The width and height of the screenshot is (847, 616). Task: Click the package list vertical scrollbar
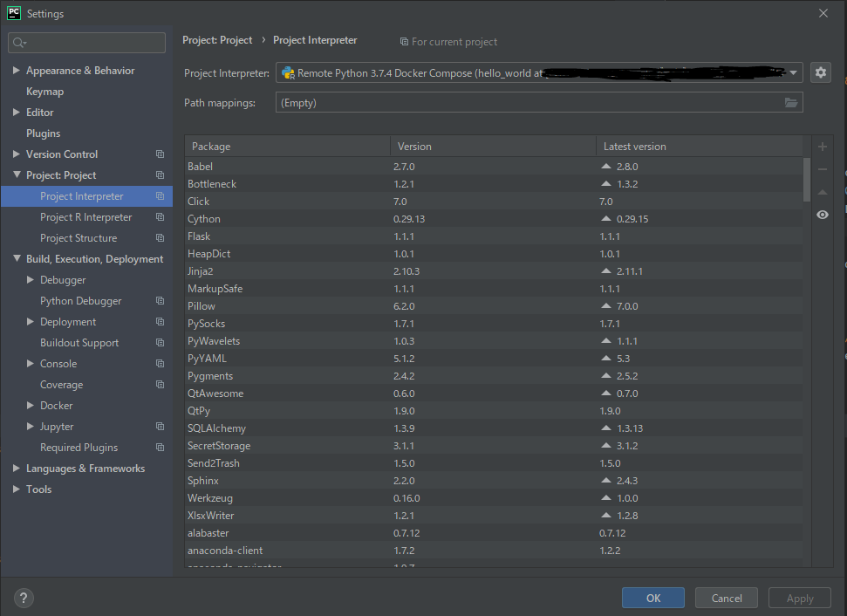point(807,180)
